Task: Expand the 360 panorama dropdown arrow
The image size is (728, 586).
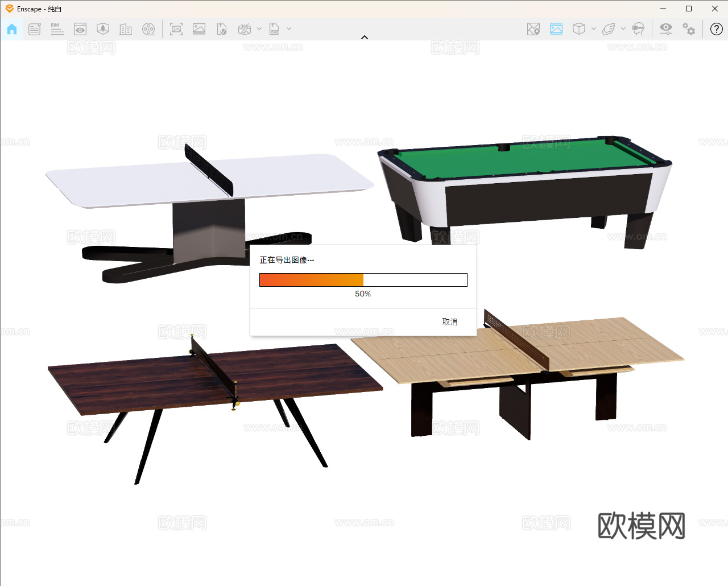Action: [259, 28]
